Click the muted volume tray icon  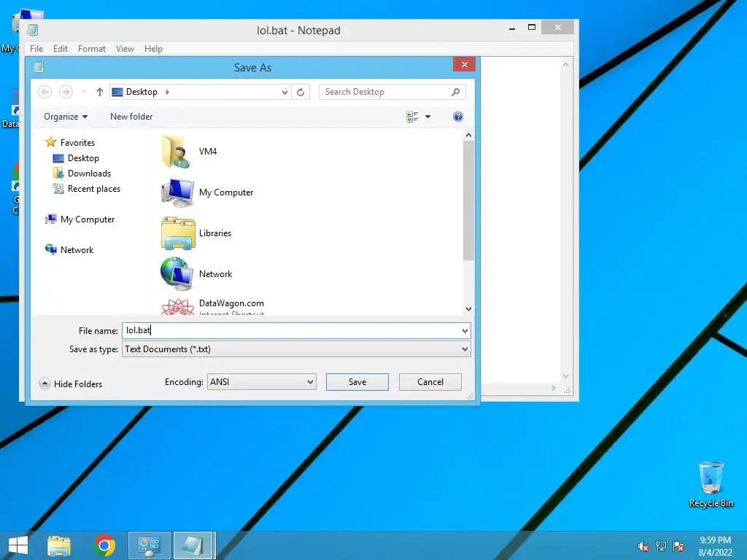click(x=643, y=546)
